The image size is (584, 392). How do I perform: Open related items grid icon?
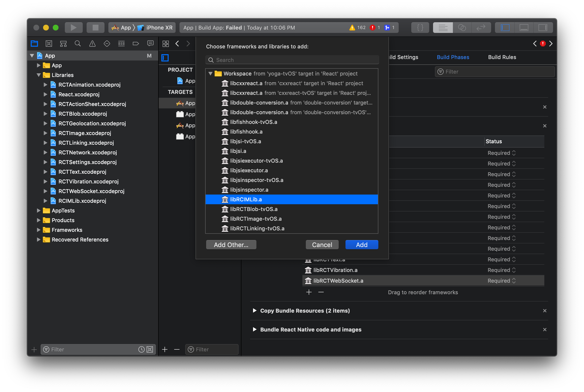pos(165,44)
